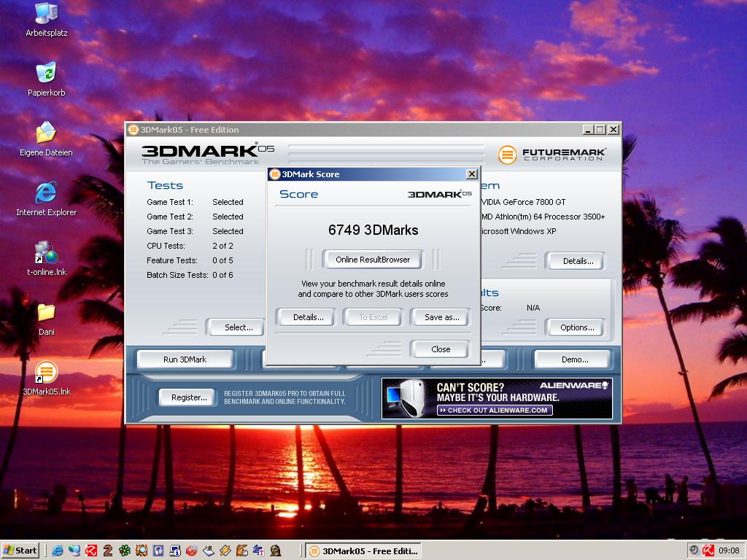Screen dimensions: 747x560
Task: Click the two-monitors quick launch icon
Action: point(74,551)
